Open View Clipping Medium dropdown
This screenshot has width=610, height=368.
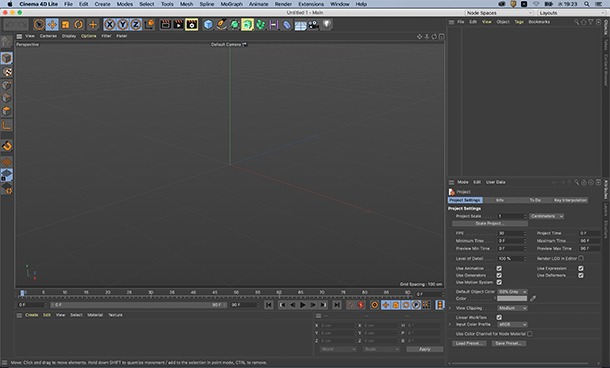[x=512, y=308]
